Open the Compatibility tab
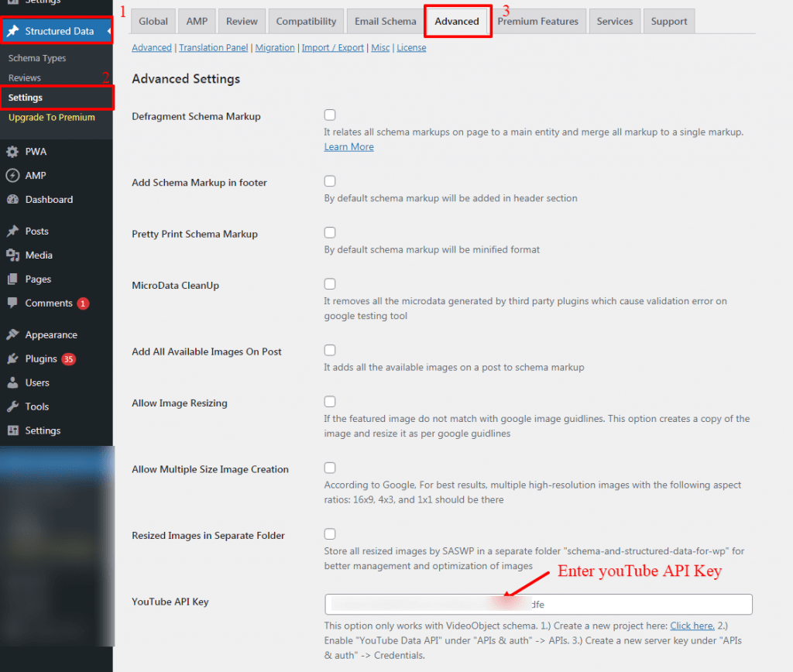793x672 pixels. (x=306, y=21)
